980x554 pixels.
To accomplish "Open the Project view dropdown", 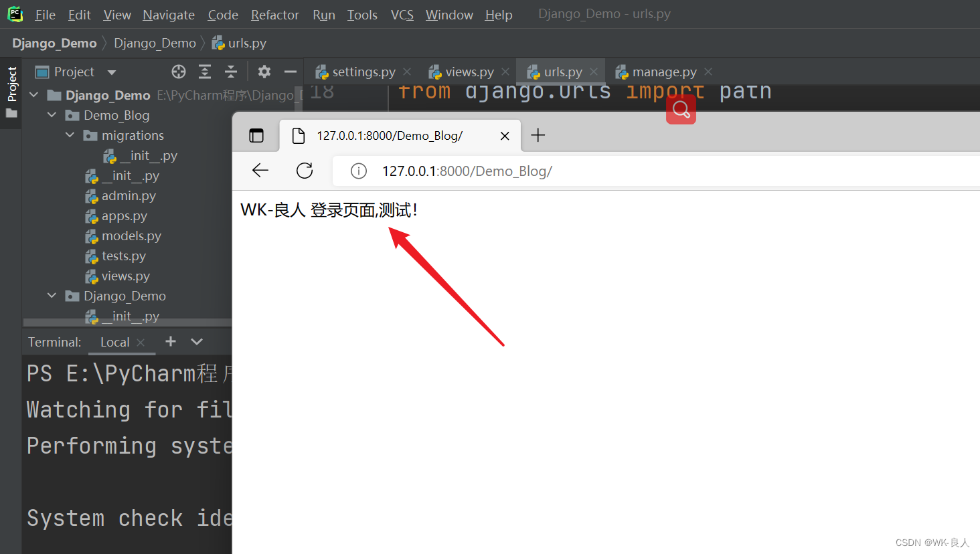I will click(x=112, y=72).
